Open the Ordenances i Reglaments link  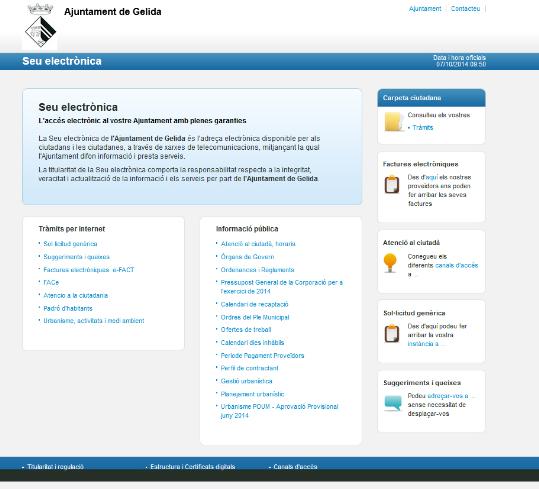point(257,270)
